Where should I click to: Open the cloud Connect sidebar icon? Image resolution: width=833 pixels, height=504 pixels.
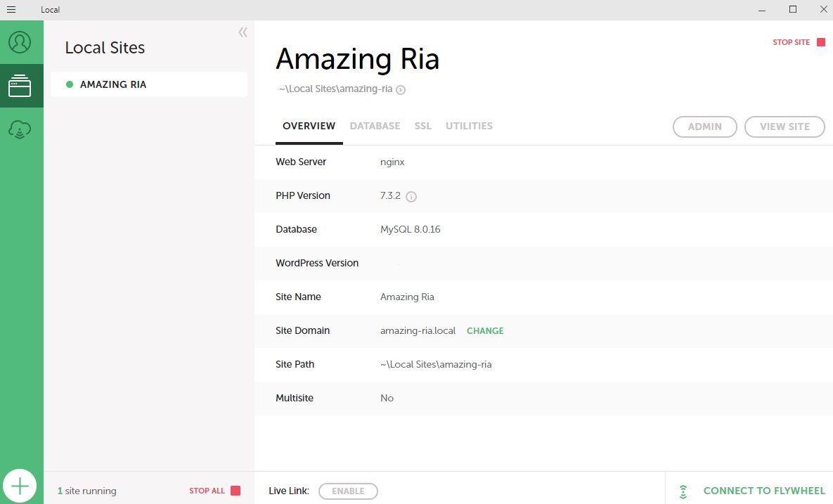[x=20, y=129]
